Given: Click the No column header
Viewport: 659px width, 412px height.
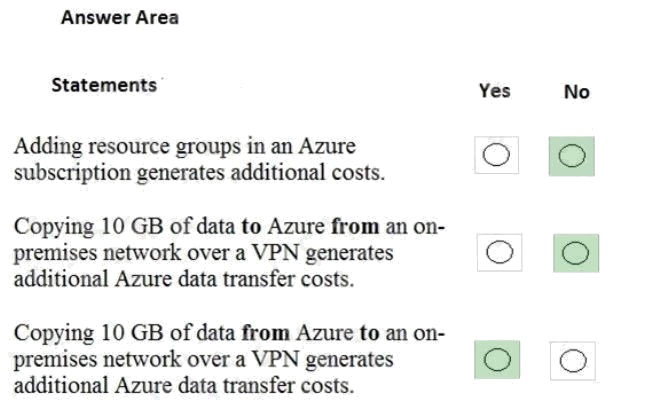Looking at the screenshot, I should point(576,92).
